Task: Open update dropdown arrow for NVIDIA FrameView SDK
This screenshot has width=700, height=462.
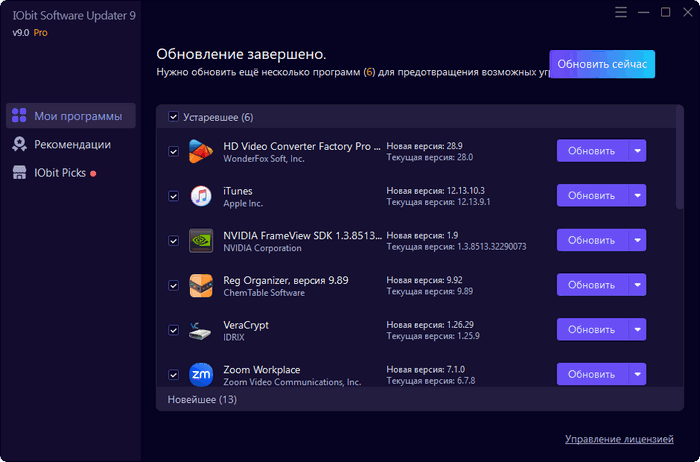Action: pos(637,240)
